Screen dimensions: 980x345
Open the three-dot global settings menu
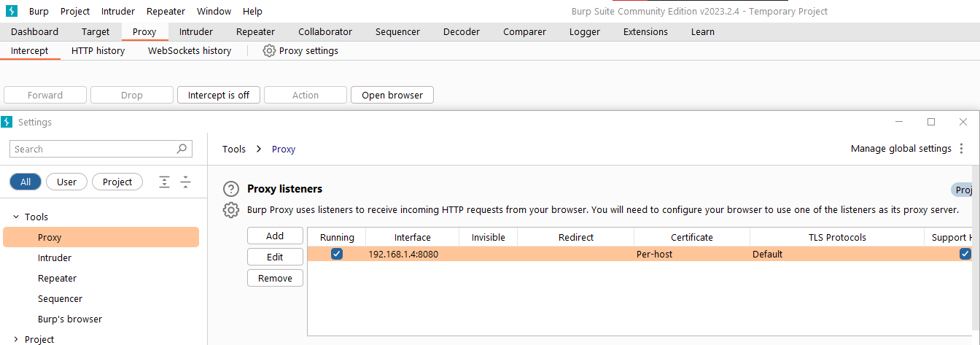click(x=961, y=149)
